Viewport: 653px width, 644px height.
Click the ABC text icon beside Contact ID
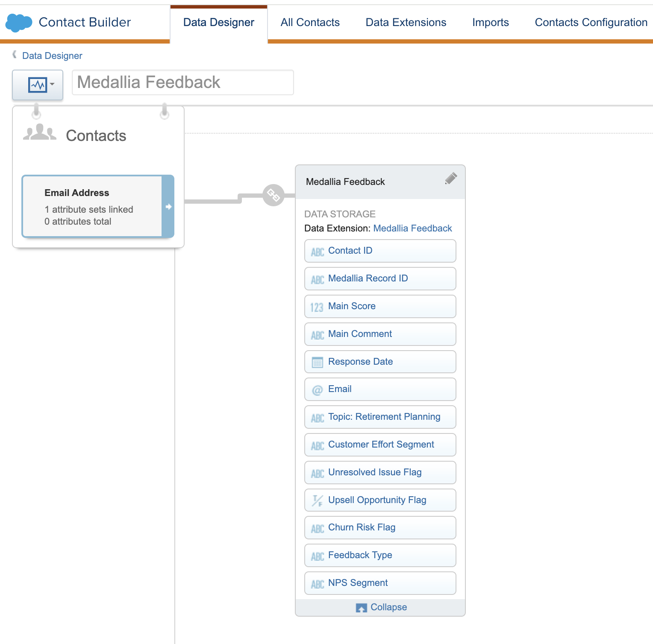tap(317, 252)
